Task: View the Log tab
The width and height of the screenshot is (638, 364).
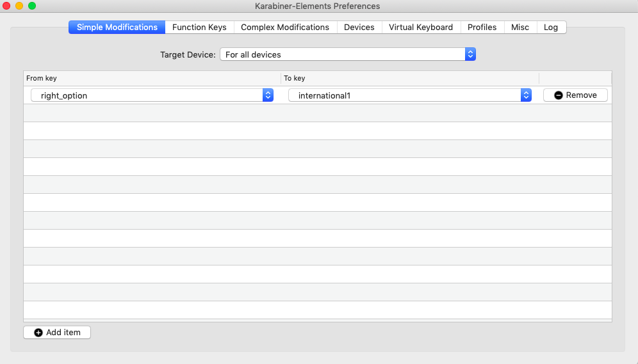Action: 551,28
